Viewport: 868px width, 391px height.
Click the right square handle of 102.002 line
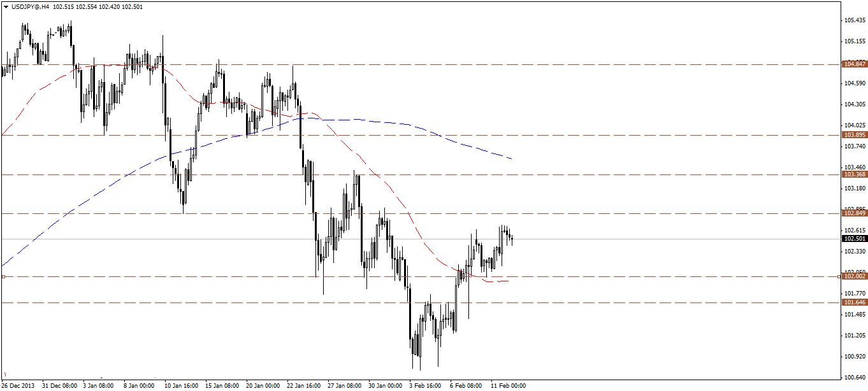coord(839,276)
